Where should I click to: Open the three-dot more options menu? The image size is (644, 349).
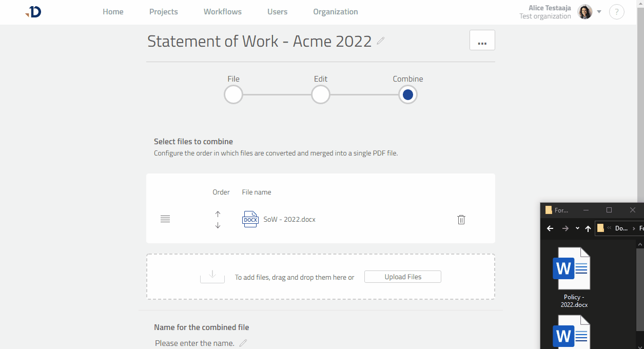click(x=482, y=41)
